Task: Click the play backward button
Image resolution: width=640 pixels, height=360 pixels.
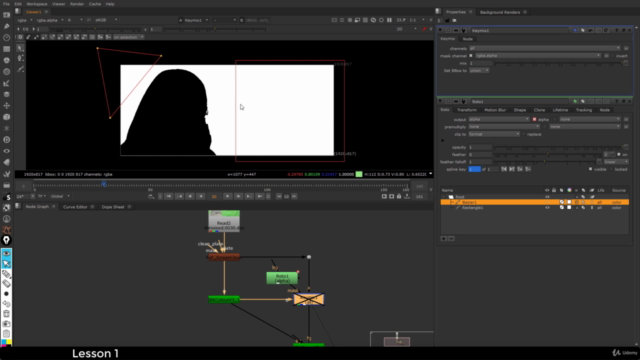Action: [200, 196]
